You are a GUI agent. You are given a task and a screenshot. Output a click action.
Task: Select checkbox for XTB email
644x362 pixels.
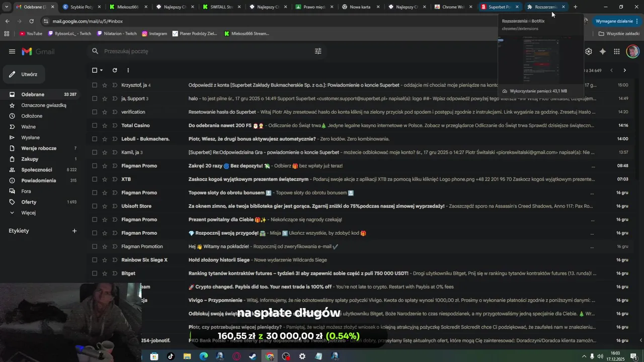point(95,179)
